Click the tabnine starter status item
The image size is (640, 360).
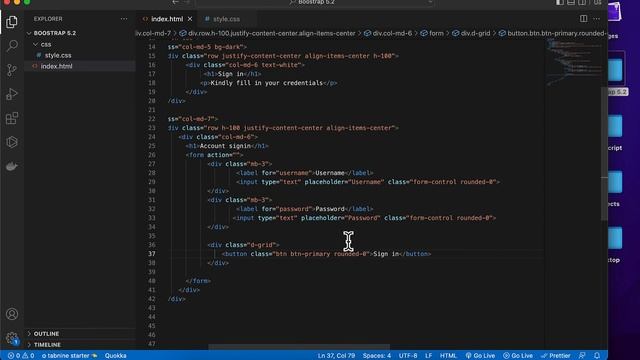(x=69, y=356)
